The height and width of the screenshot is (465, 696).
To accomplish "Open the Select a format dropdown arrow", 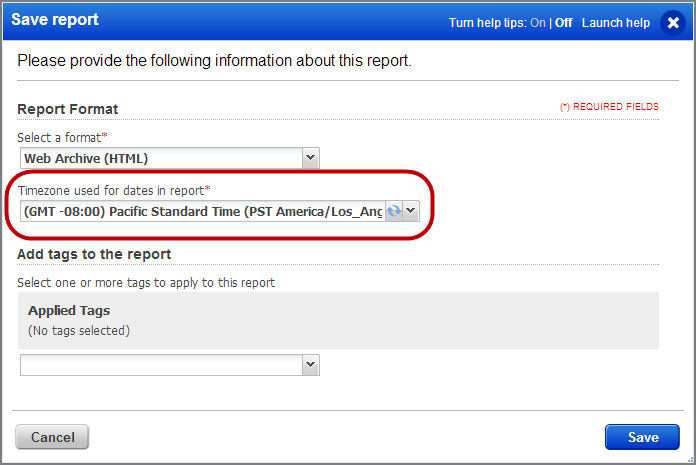I will point(311,158).
